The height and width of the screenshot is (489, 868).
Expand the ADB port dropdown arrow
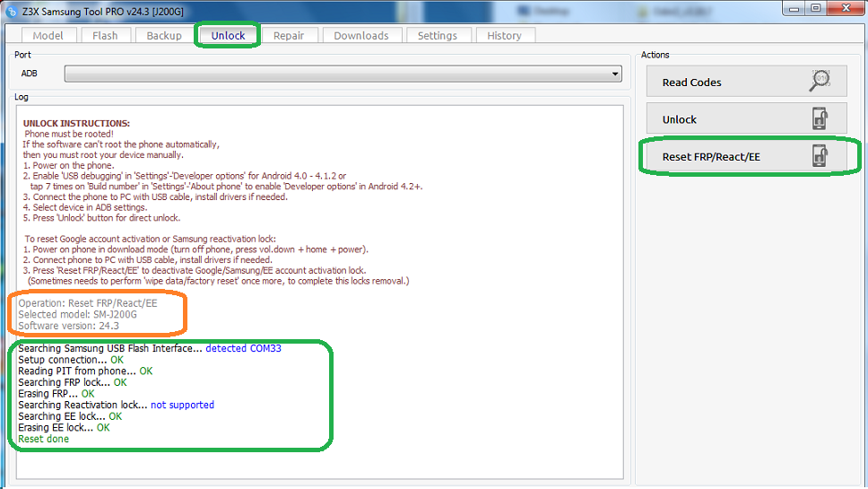615,74
